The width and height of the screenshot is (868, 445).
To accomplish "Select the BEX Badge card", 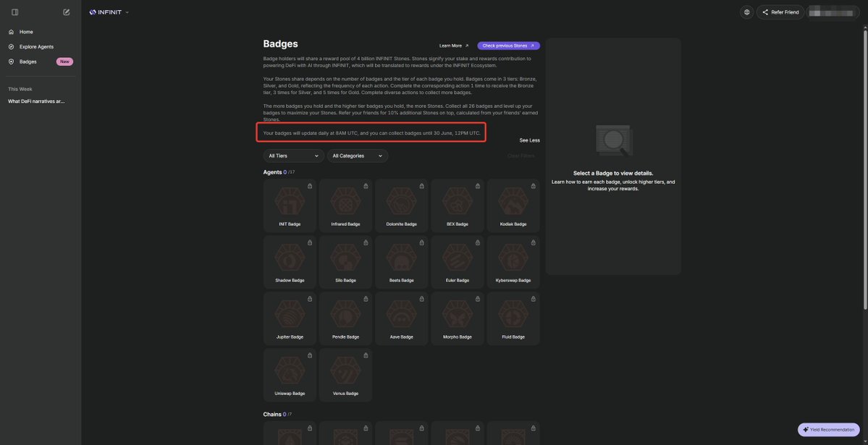I will 458,205.
